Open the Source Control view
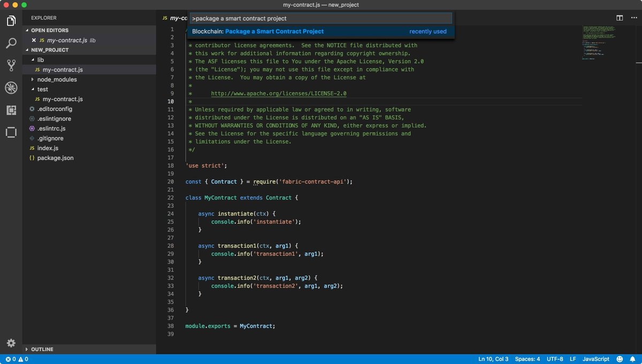This screenshot has width=642, height=364. (11, 65)
